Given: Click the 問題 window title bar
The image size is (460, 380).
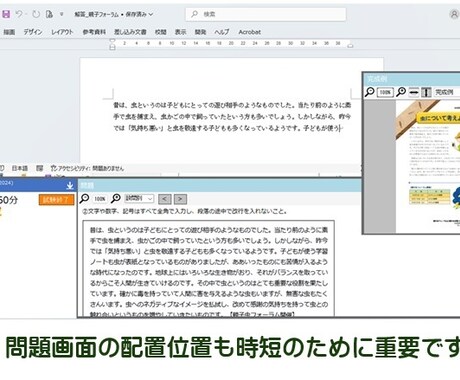Looking at the screenshot, I should pos(220,185).
